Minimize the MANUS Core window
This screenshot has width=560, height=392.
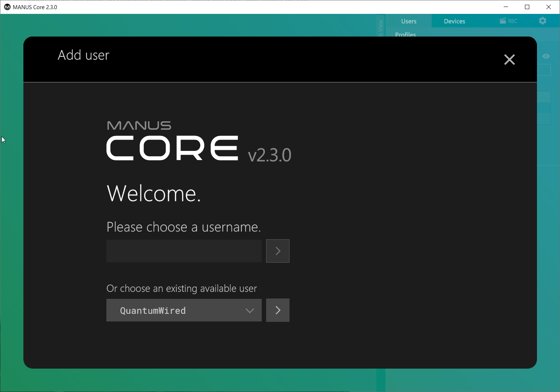pos(506,7)
